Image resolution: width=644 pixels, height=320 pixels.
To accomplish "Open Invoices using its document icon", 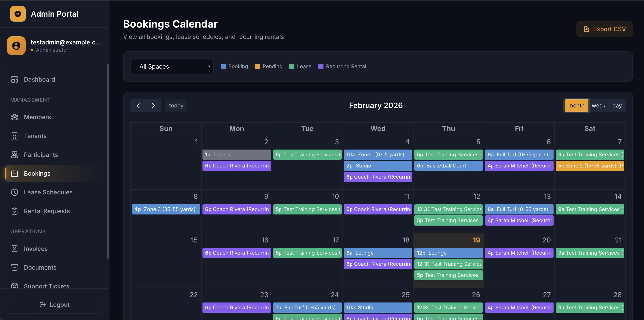I will coord(15,249).
